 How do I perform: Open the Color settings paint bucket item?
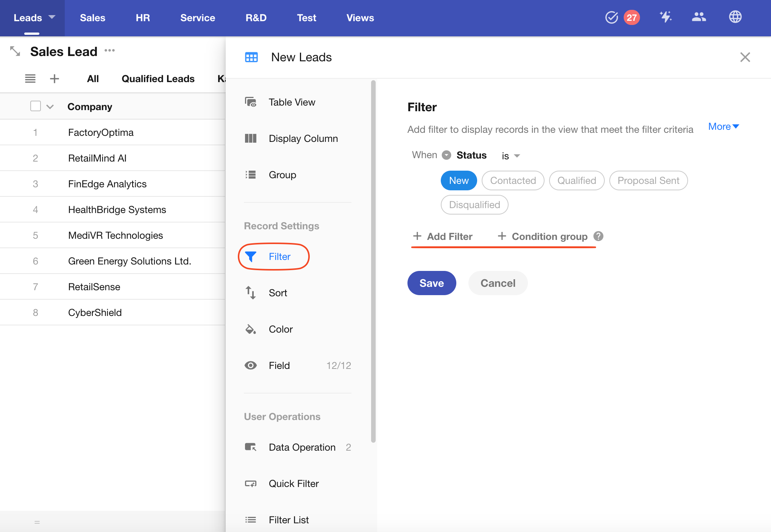(x=280, y=329)
